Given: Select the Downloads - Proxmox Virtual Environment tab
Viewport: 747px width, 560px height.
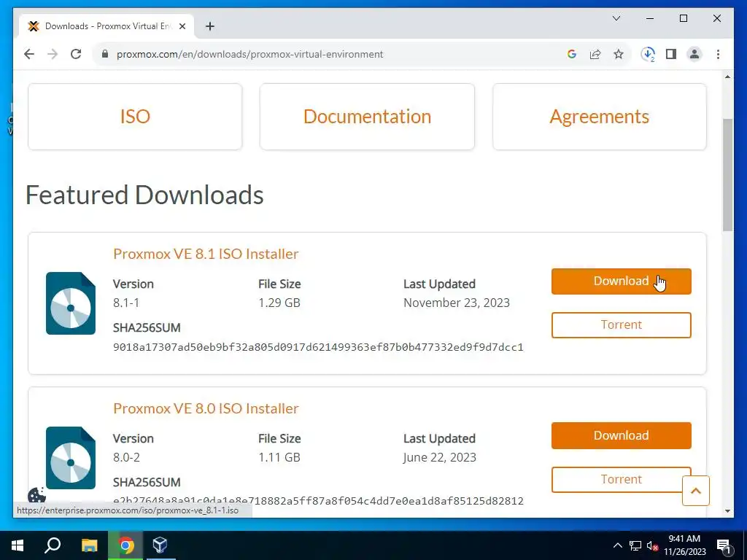Looking at the screenshot, I should pyautogui.click(x=107, y=26).
